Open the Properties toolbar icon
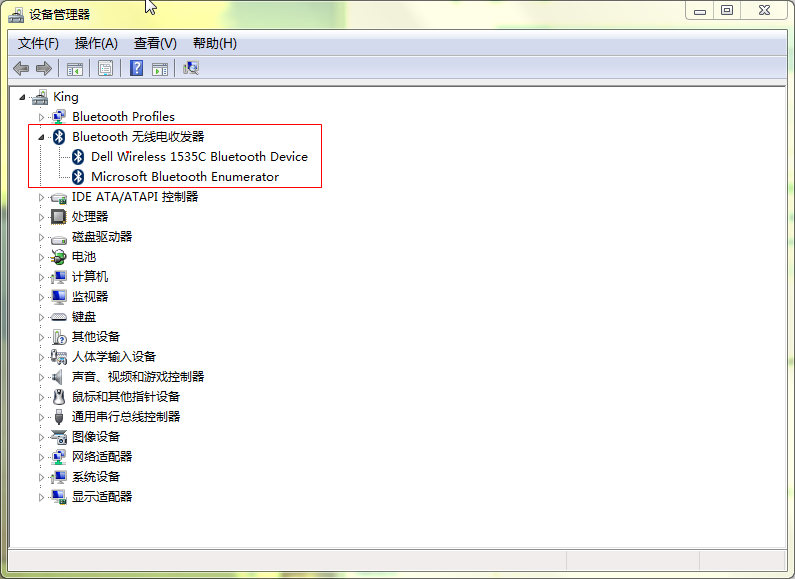 105,68
